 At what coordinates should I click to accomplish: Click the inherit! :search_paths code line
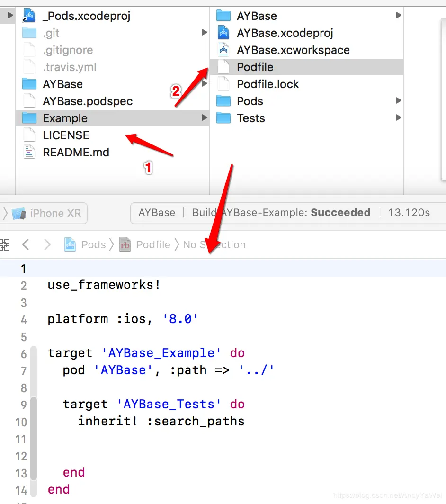[161, 421]
